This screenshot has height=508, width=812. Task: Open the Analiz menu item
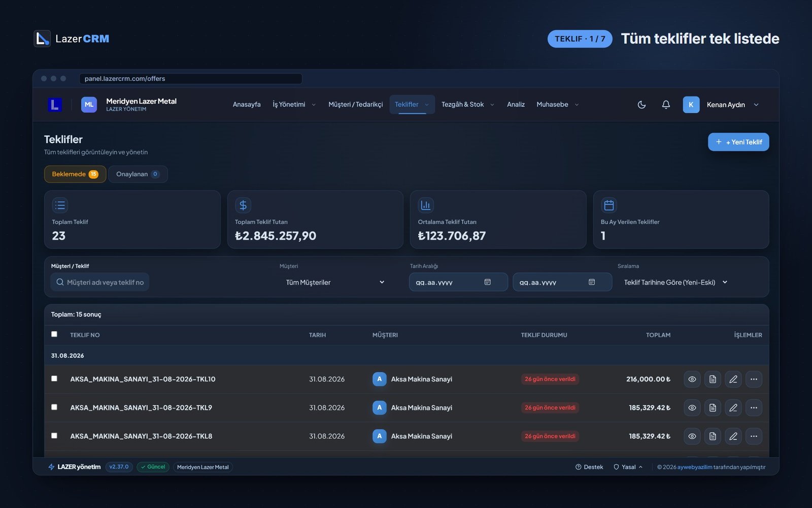click(x=516, y=105)
